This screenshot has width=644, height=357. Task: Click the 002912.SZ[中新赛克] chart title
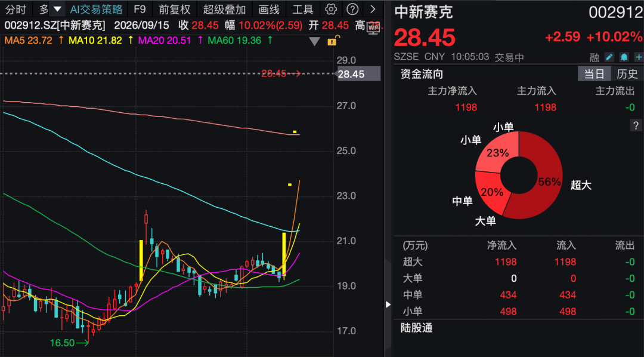[x=55, y=26]
